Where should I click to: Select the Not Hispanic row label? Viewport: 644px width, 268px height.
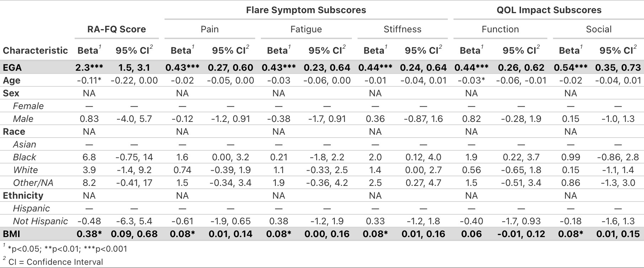tap(40, 221)
